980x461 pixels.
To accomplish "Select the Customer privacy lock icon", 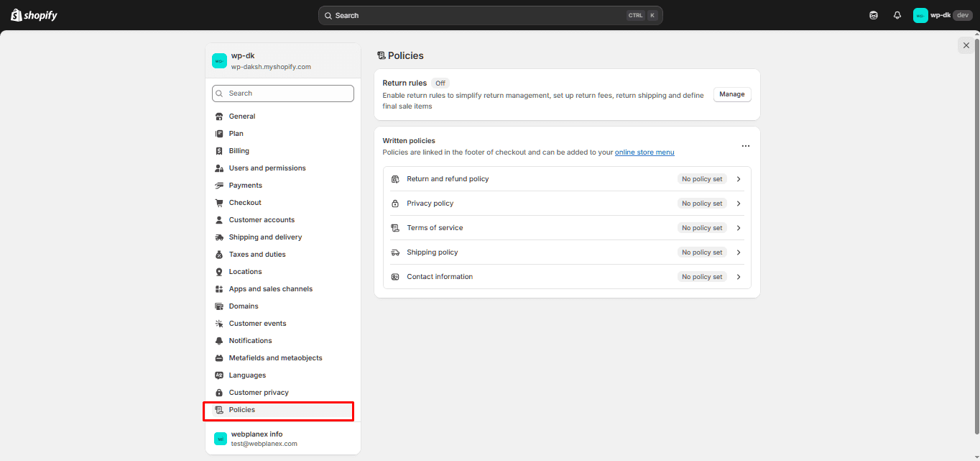I will click(219, 392).
